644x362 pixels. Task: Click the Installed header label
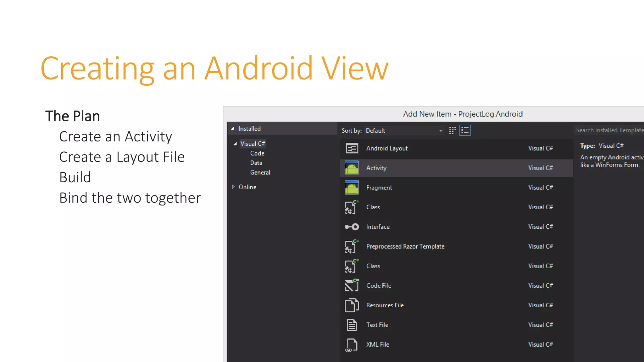(249, 129)
